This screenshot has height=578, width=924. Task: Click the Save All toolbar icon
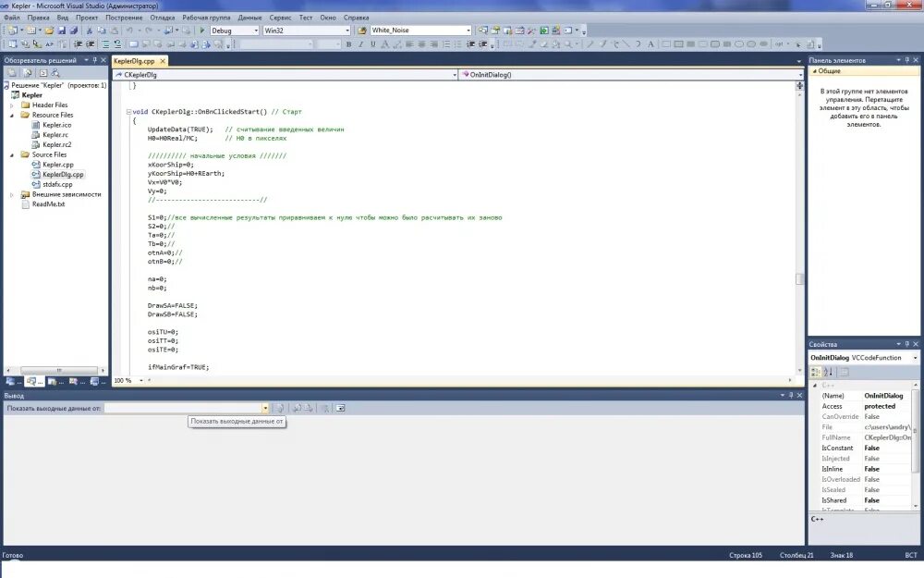pyautogui.click(x=74, y=31)
